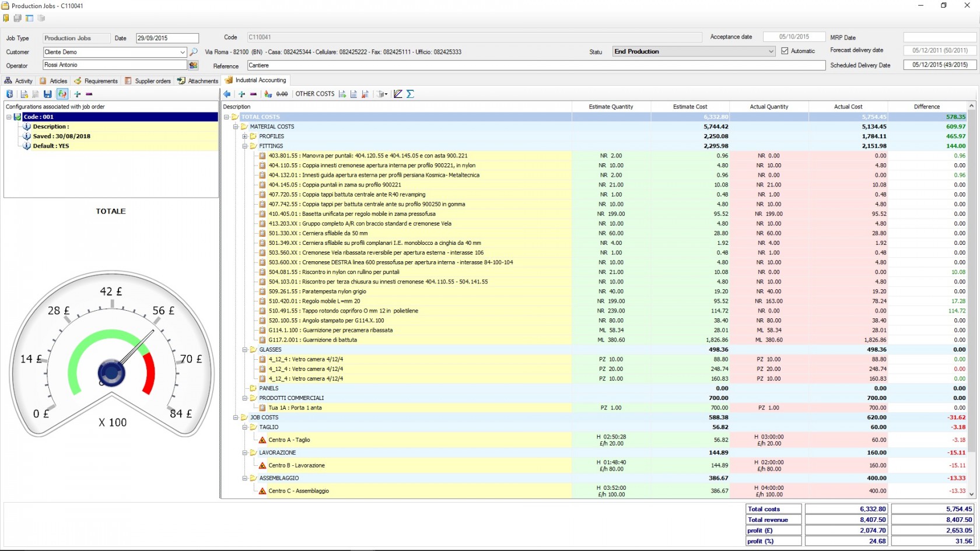Open the Statu End Production dropdown
The image size is (980, 551).
tap(771, 51)
